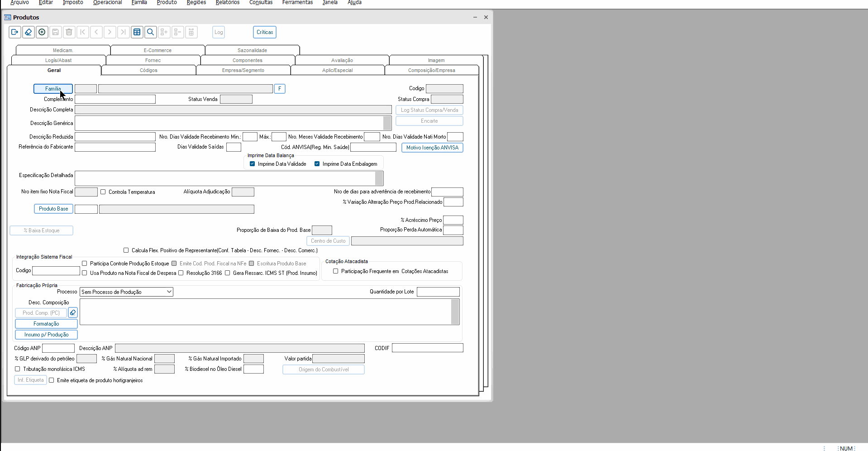This screenshot has height=451, width=868.
Task: Check Emite etiqueta de produto hortigranjeiros
Action: coord(52,380)
